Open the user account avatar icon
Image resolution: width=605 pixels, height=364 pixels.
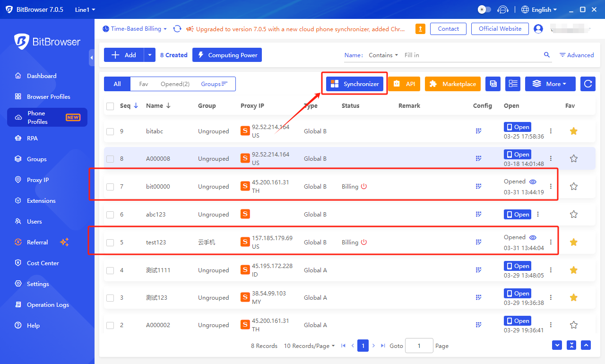click(538, 29)
